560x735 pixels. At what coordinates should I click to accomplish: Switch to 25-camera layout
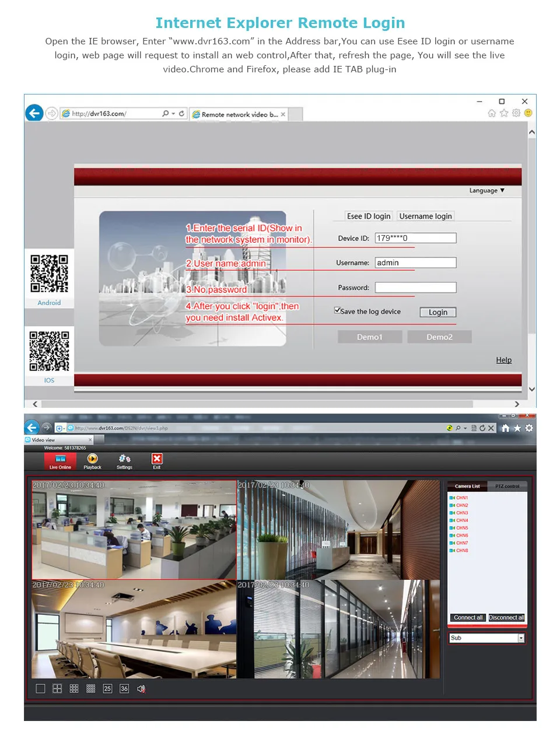[107, 688]
